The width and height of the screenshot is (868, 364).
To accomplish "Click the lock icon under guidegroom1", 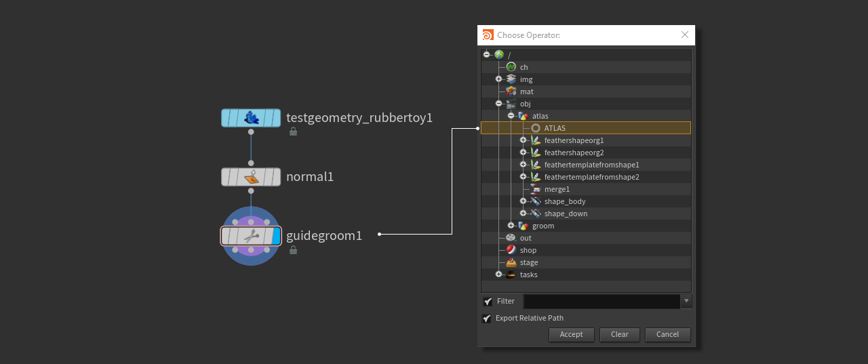I will pyautogui.click(x=293, y=249).
